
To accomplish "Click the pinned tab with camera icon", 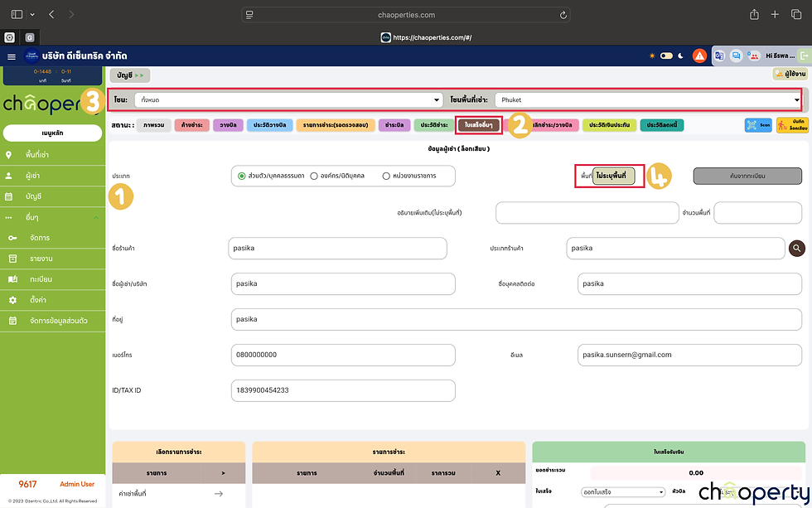I will (9, 37).
